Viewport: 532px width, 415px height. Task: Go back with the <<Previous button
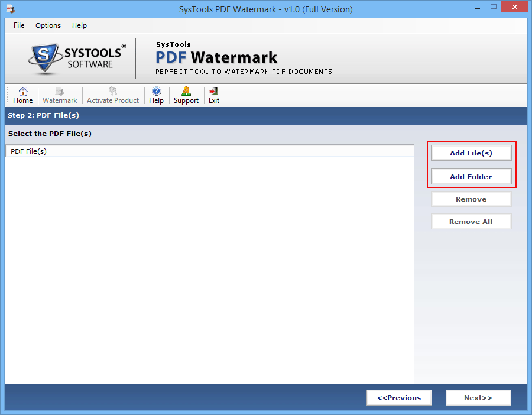click(x=399, y=398)
